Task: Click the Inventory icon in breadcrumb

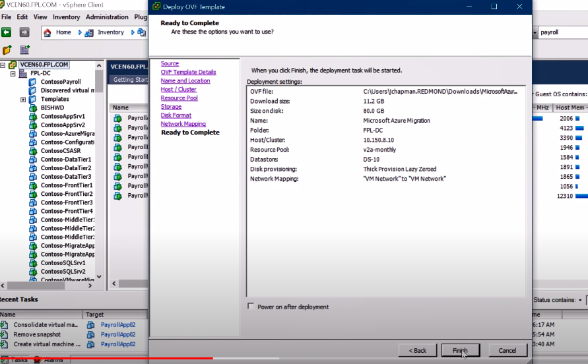Action: coord(89,33)
